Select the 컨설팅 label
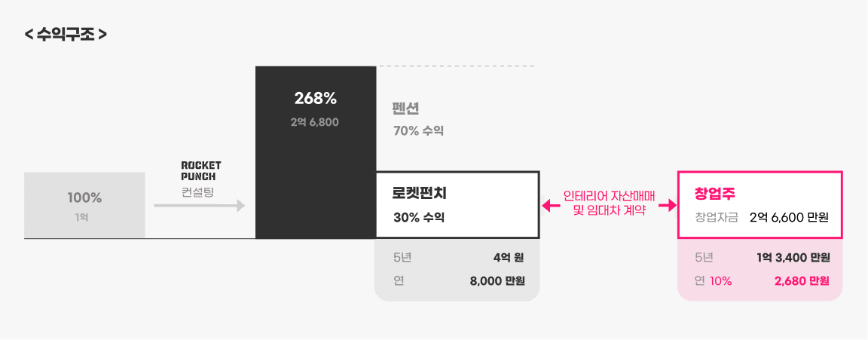This screenshot has width=868, height=340. tap(197, 192)
